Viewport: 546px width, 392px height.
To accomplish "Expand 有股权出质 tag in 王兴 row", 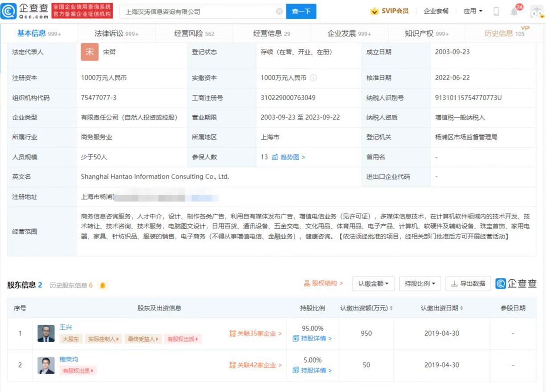I will [183, 339].
